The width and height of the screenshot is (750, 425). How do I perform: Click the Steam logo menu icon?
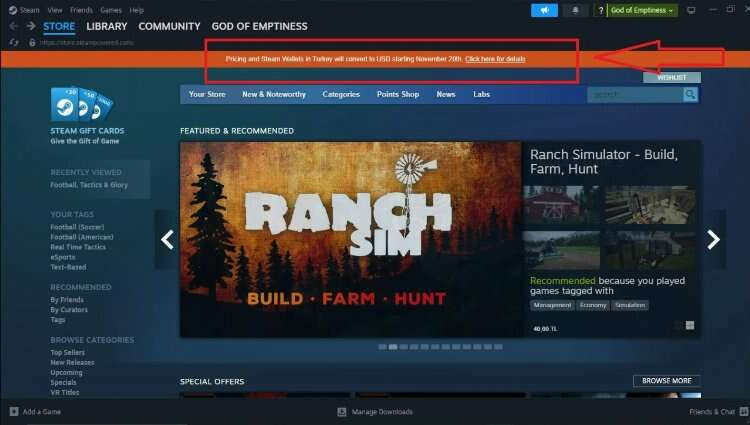click(13, 10)
